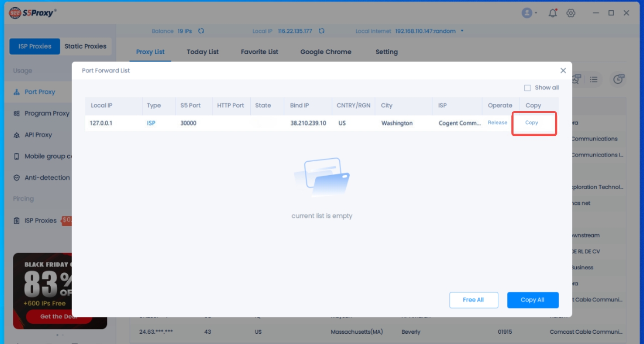Close the Port Forward List dialog
This screenshot has height=344, width=644.
[x=563, y=70]
